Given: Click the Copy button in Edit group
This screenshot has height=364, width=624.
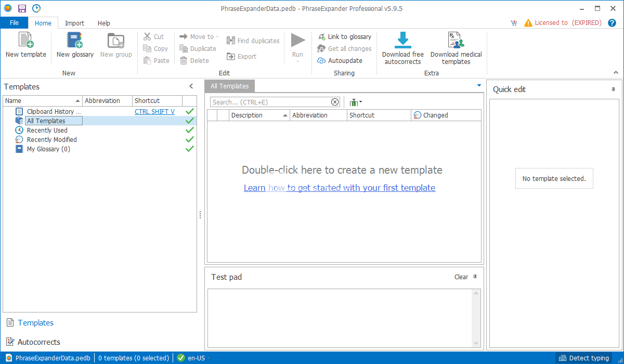Looking at the screenshot, I should pyautogui.click(x=155, y=49).
